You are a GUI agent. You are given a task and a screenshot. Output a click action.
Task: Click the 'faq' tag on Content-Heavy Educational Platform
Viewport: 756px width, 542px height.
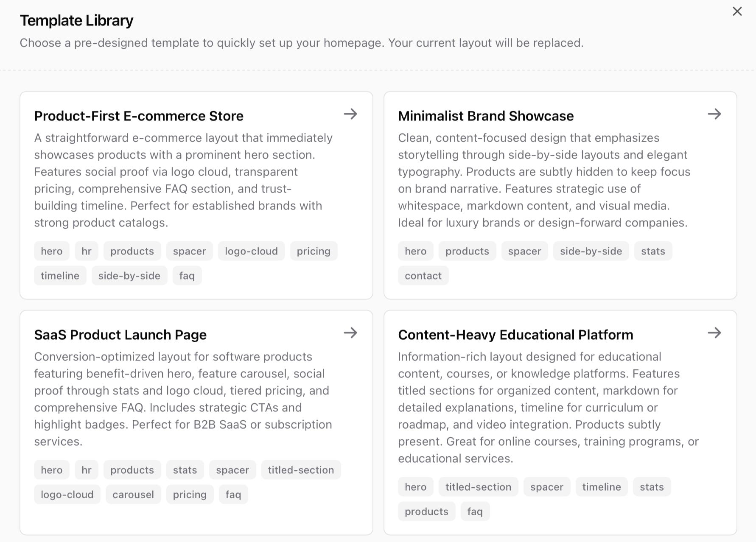pos(475,511)
